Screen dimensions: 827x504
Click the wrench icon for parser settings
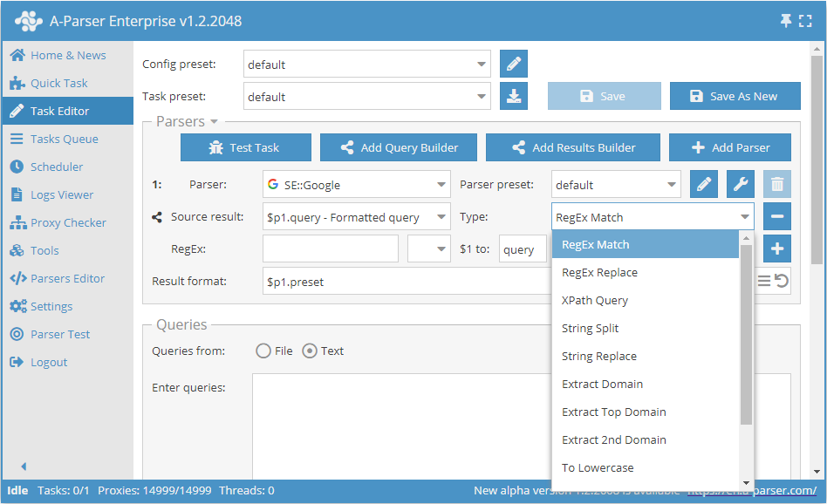pyautogui.click(x=741, y=184)
